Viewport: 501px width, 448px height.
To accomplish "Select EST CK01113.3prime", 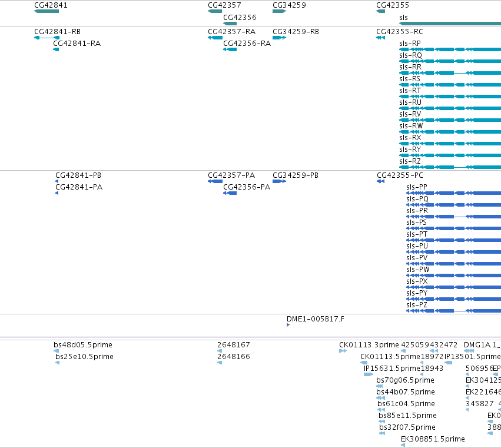I will (343, 351).
